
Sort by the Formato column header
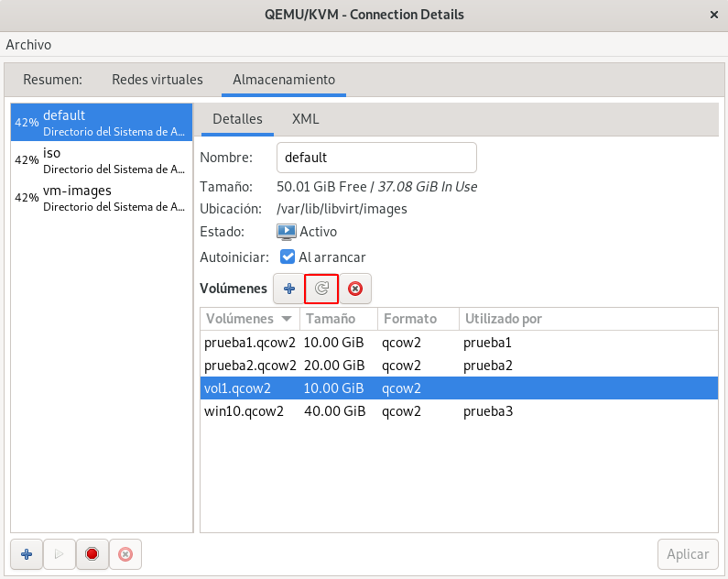[x=418, y=319]
